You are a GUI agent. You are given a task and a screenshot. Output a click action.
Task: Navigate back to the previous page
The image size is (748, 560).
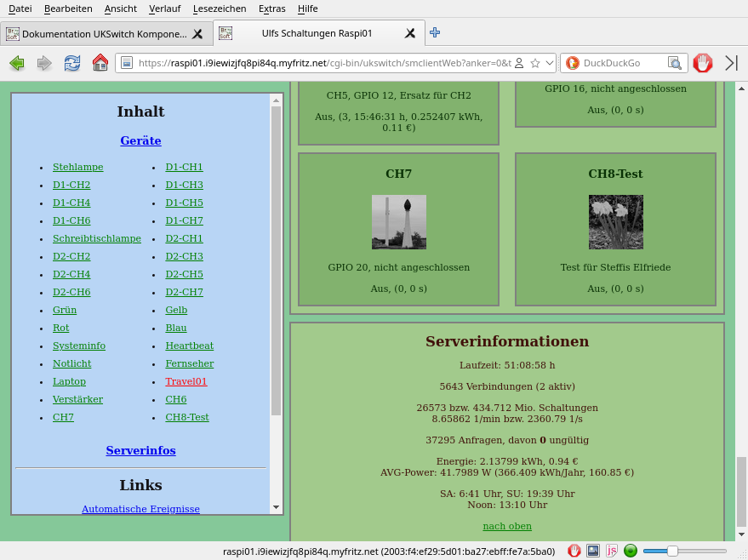click(17, 63)
